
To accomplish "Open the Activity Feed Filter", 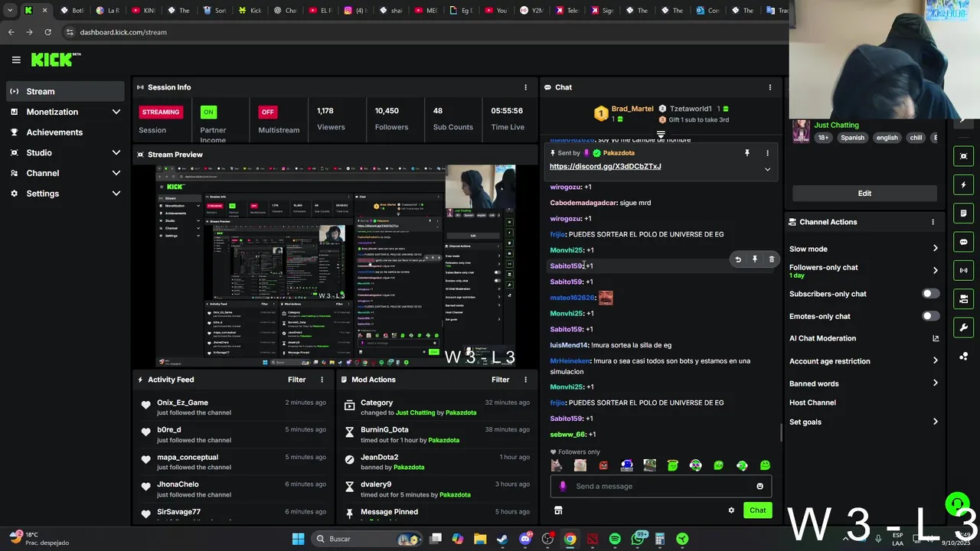I will click(x=296, y=380).
